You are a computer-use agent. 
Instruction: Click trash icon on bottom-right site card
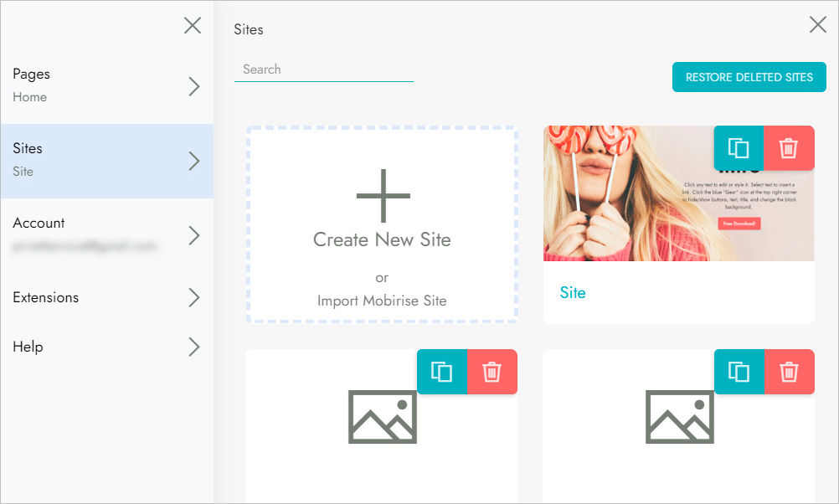(x=789, y=372)
